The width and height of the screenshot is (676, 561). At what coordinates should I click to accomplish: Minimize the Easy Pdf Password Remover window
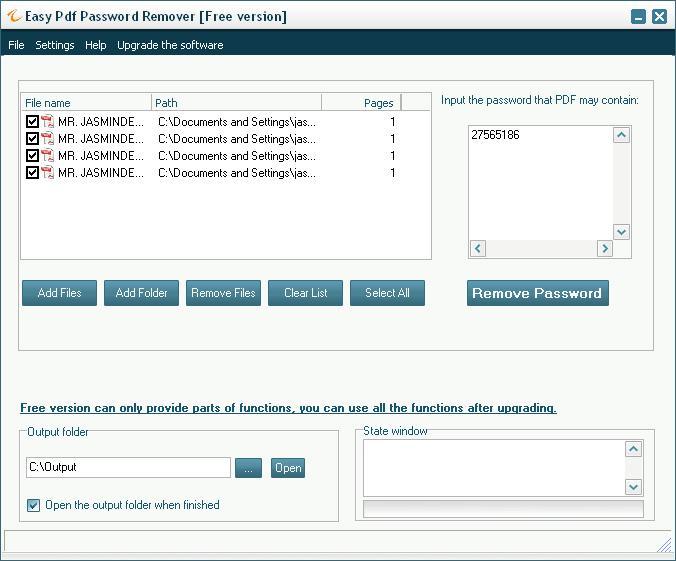point(638,17)
